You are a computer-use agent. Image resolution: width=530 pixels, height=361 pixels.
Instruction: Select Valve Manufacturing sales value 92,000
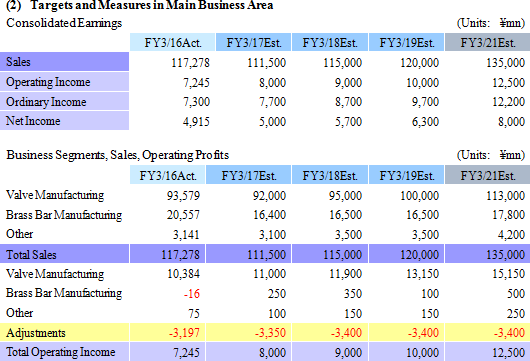click(269, 196)
